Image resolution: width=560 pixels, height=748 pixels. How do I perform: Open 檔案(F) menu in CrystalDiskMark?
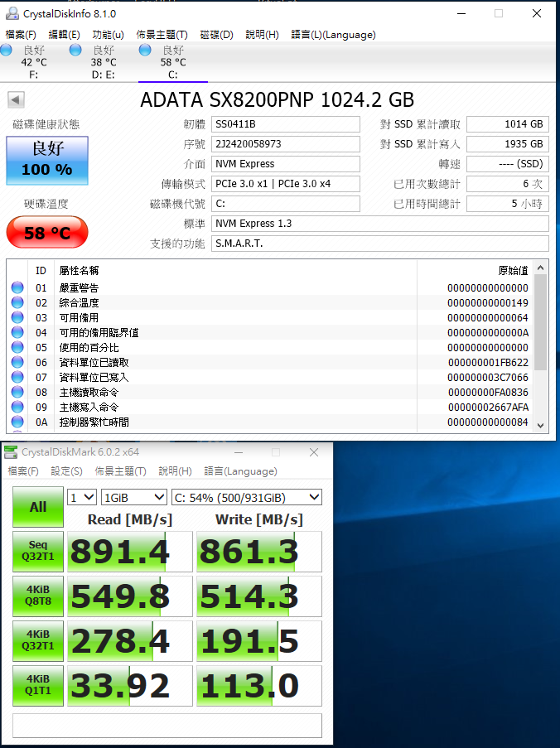point(23,471)
